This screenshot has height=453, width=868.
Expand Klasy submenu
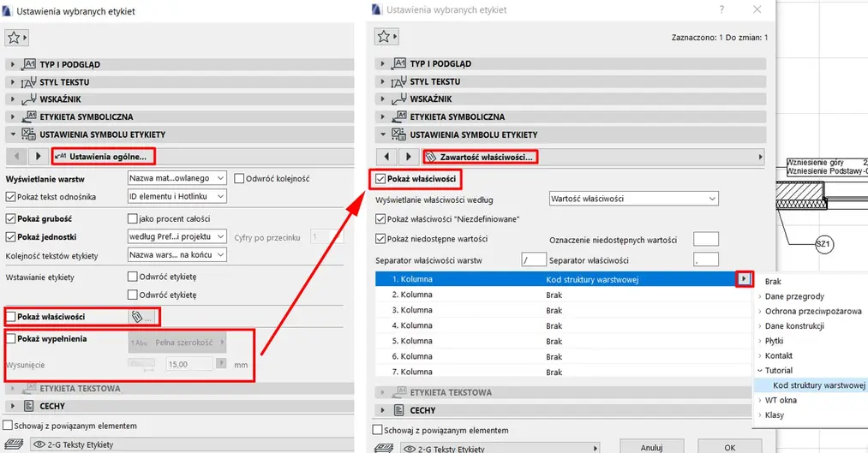coord(774,414)
